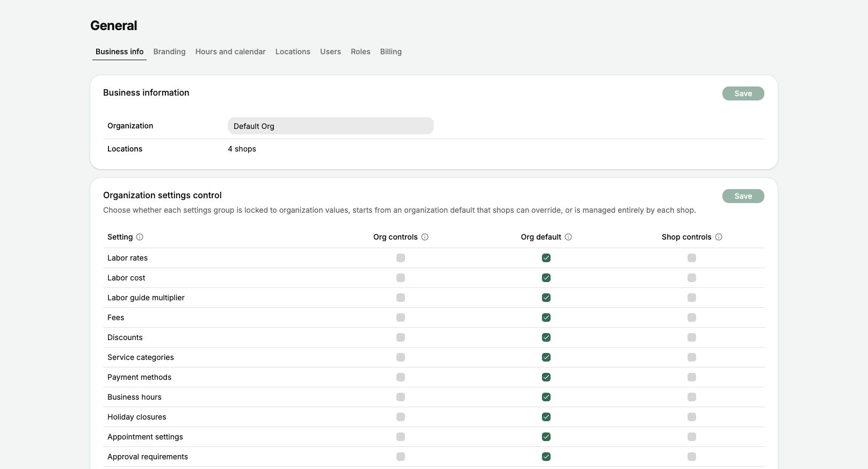Check Org controls for Approval requirements
The height and width of the screenshot is (469, 868).
pos(401,457)
